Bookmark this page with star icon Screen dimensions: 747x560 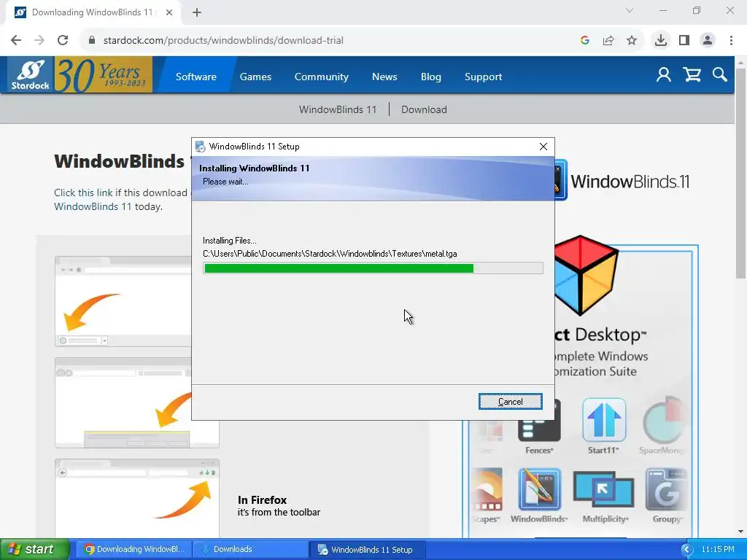(632, 41)
